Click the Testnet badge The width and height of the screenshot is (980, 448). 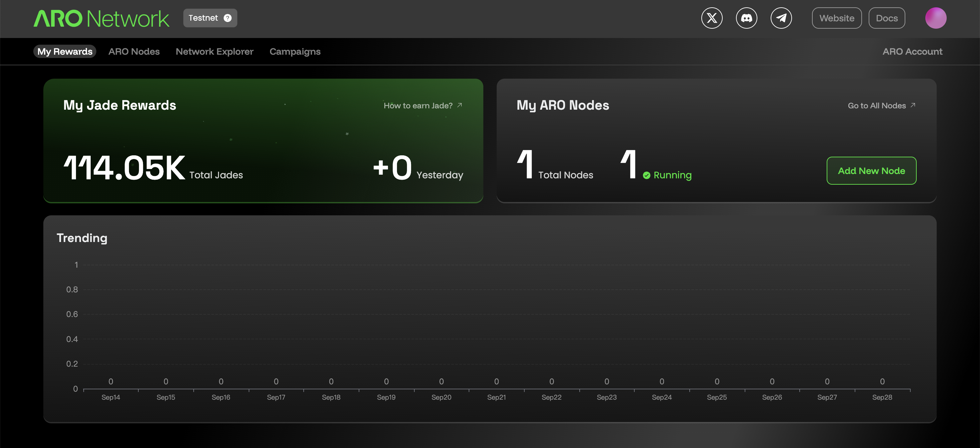[204, 17]
